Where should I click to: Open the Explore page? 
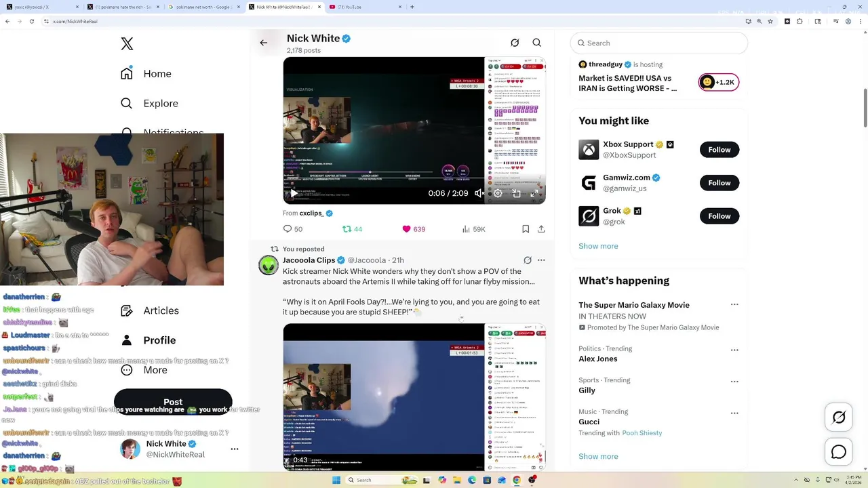[x=149, y=104]
